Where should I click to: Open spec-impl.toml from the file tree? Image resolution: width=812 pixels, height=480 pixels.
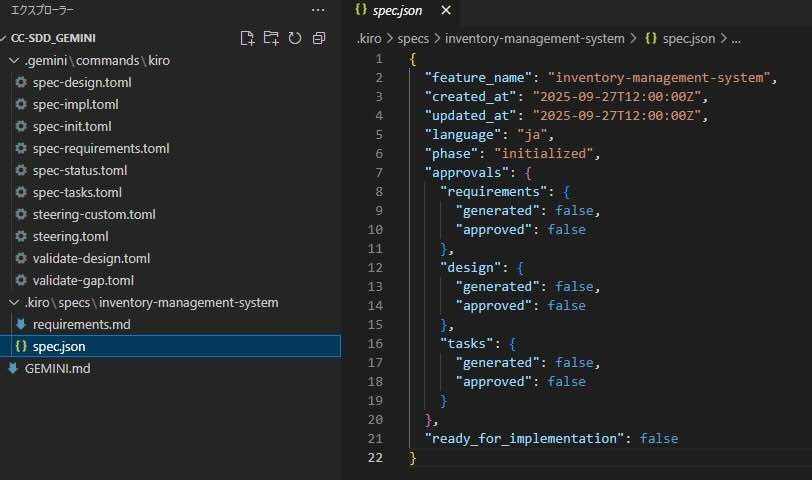coord(74,105)
